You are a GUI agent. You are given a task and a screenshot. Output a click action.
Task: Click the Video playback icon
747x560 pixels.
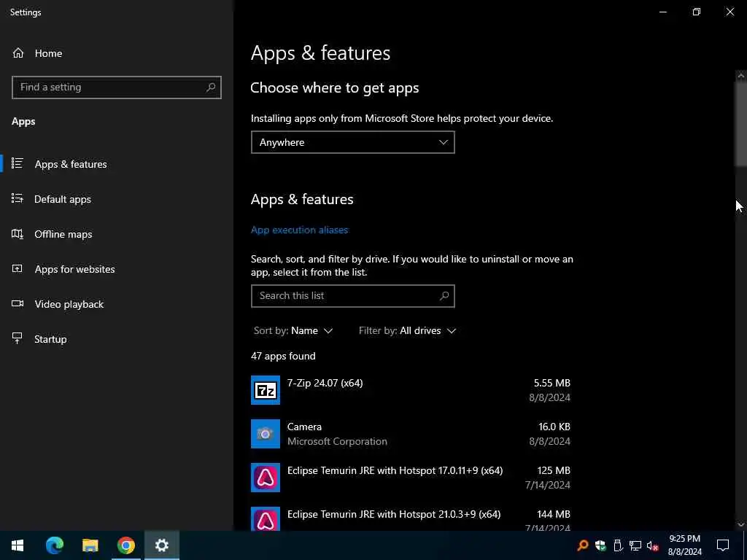tap(18, 304)
